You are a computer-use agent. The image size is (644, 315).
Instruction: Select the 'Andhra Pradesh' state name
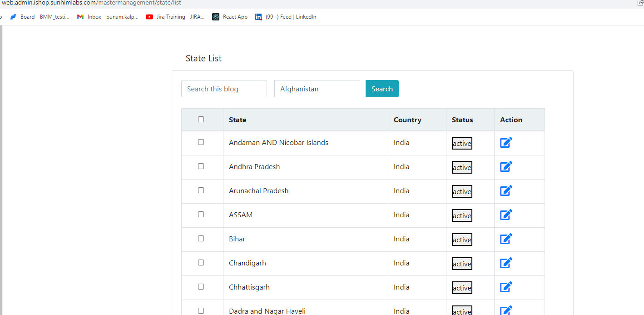click(254, 167)
